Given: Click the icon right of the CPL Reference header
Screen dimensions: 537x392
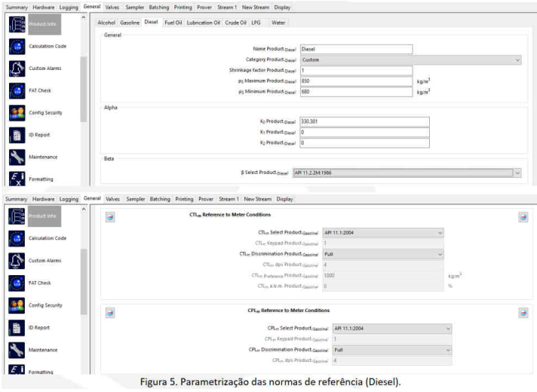Looking at the screenshot, I should point(523,313).
